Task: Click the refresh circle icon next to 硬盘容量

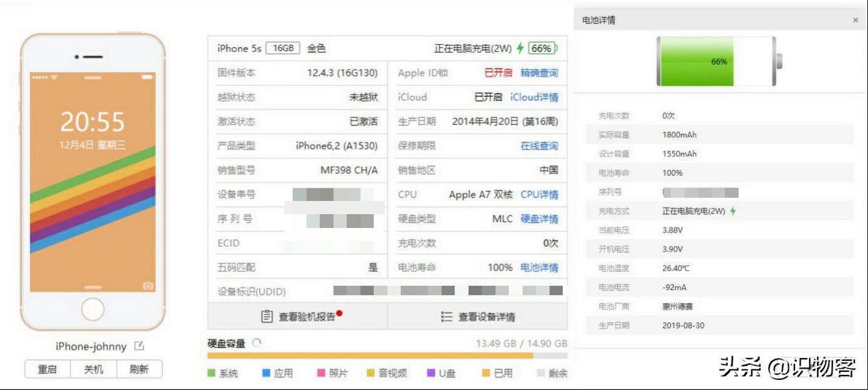Action: pos(257,342)
